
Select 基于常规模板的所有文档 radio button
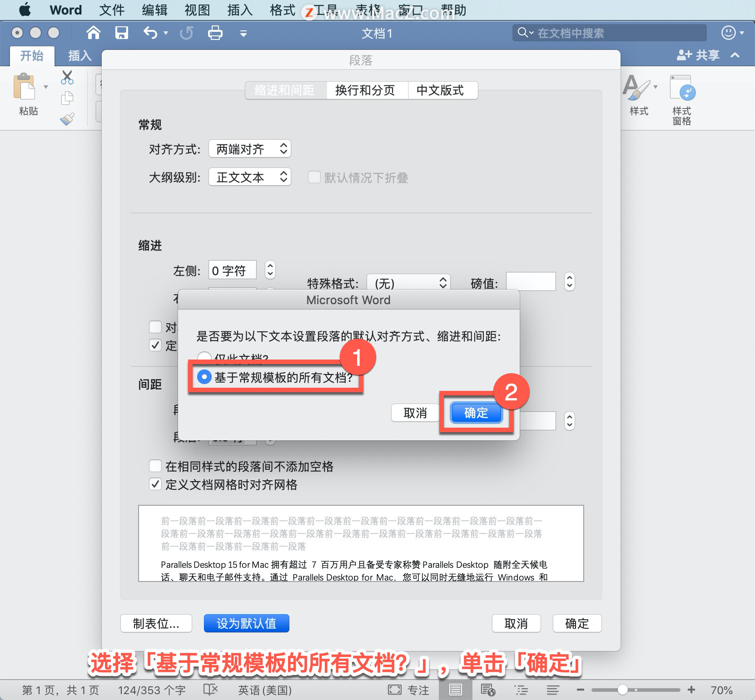(204, 377)
